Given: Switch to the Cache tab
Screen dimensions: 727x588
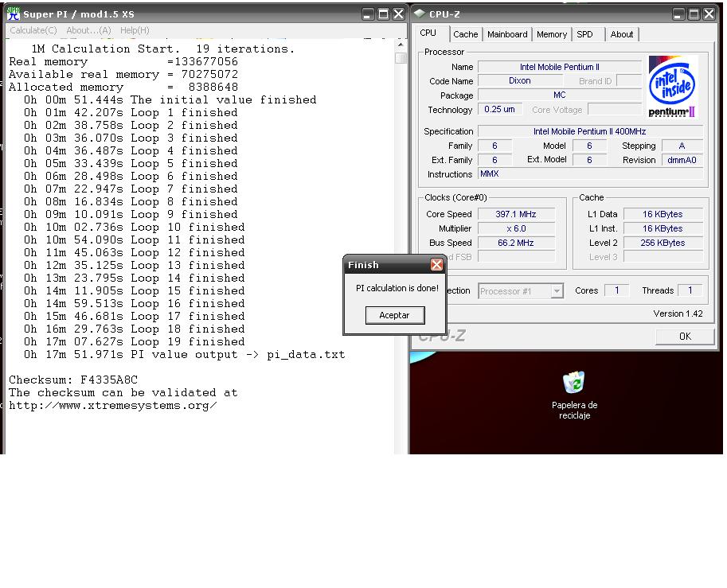Looking at the screenshot, I should coord(466,34).
